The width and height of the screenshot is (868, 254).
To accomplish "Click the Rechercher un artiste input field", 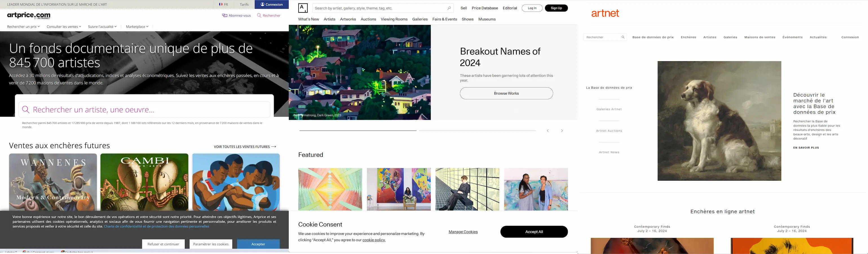I will point(144,110).
